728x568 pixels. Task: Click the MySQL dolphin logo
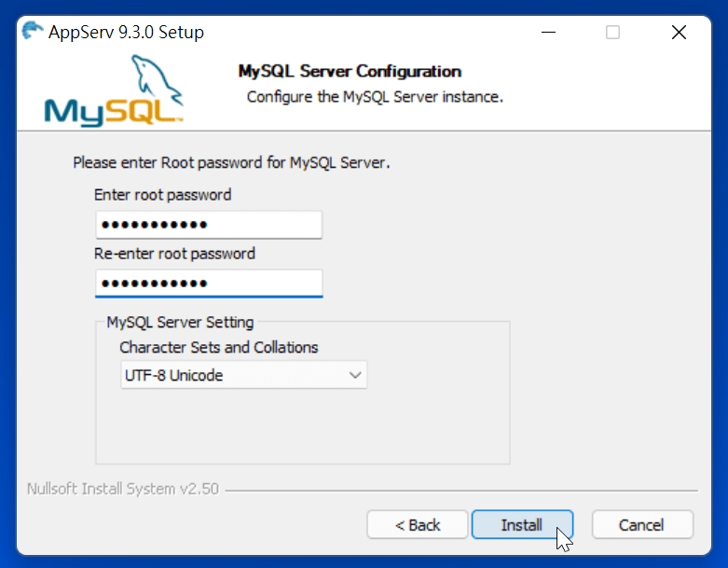pos(114,90)
